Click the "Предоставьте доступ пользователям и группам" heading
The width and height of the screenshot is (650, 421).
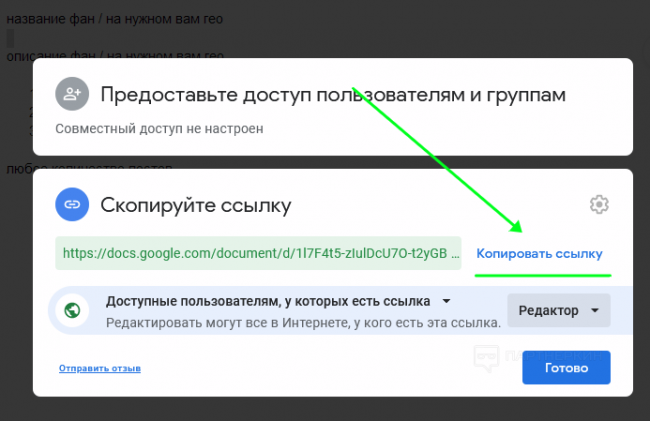(333, 95)
